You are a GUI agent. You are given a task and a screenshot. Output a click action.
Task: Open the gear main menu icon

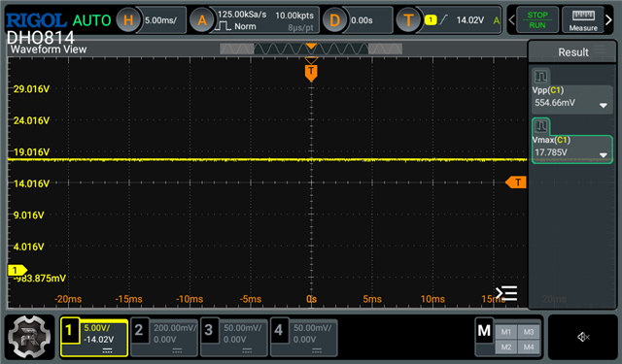pyautogui.click(x=29, y=337)
